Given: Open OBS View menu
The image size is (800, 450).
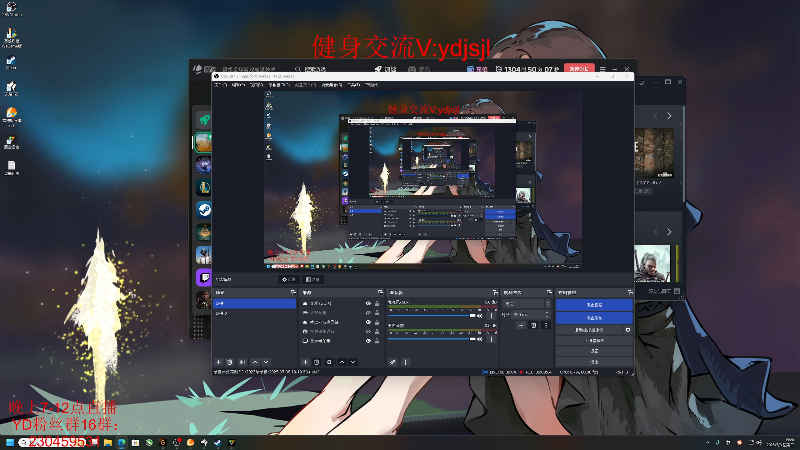Looking at the screenshot, I should (x=256, y=85).
